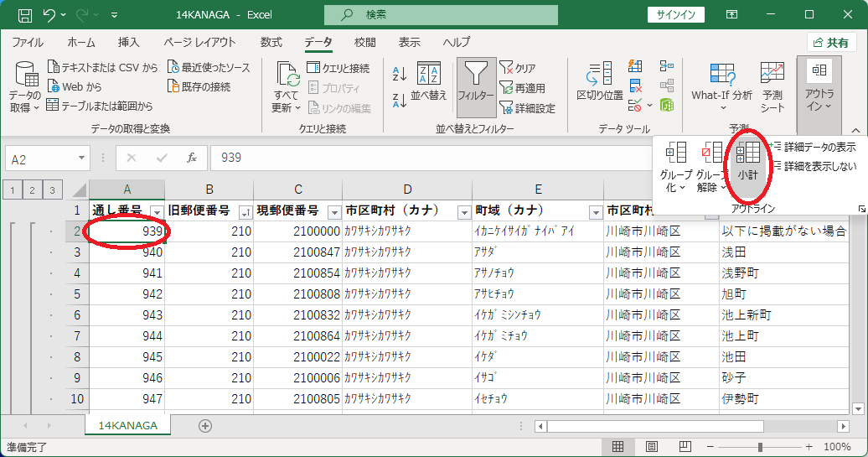
Task: Open the filter dropdown for 旧郵便番号
Action: pos(245,212)
